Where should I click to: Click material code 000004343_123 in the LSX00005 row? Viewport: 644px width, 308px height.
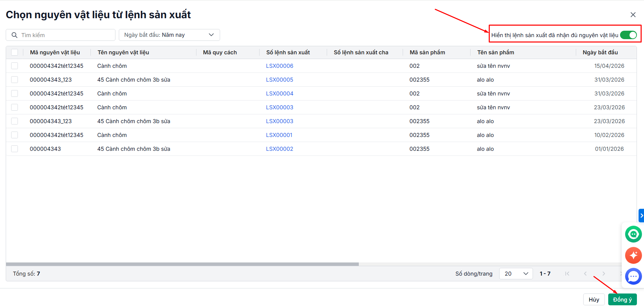(x=51, y=80)
